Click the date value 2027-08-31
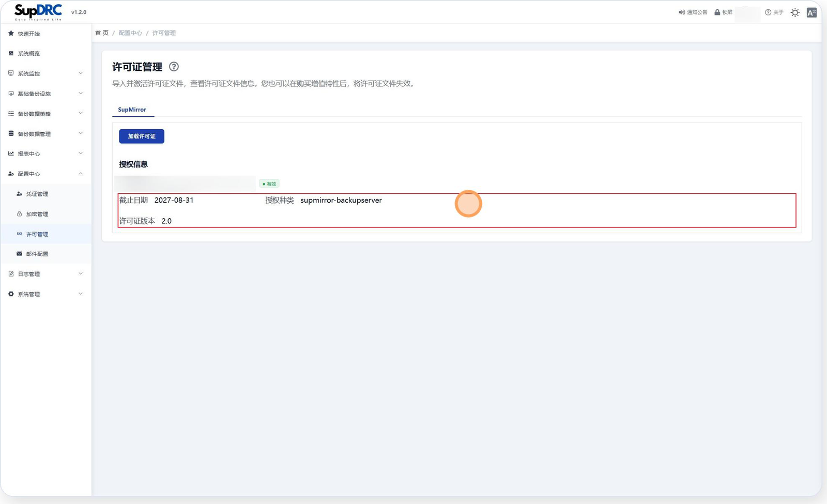The image size is (827, 504). tap(174, 201)
